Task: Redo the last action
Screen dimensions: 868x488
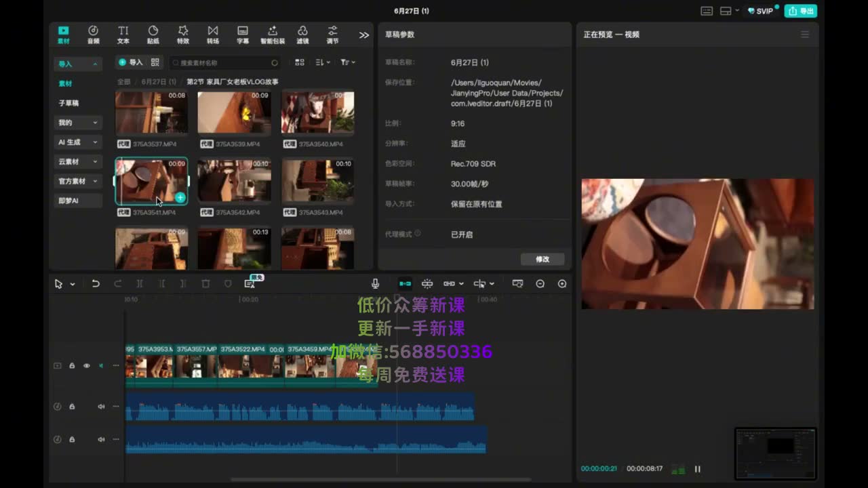Action: pyautogui.click(x=117, y=284)
